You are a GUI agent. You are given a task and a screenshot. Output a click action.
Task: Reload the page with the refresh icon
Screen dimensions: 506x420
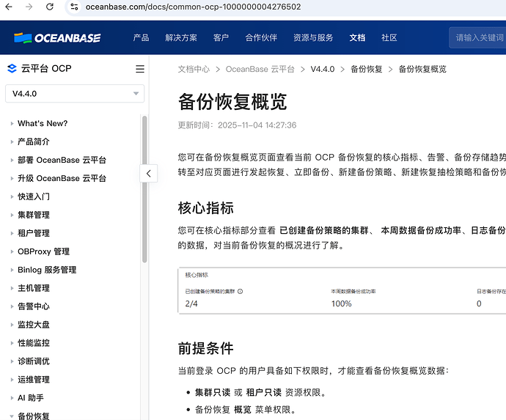(x=49, y=7)
